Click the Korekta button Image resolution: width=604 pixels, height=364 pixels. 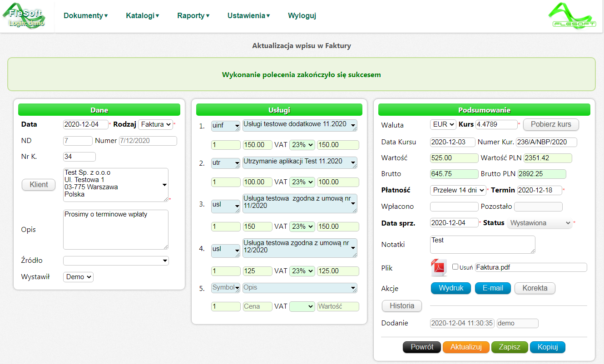point(535,288)
